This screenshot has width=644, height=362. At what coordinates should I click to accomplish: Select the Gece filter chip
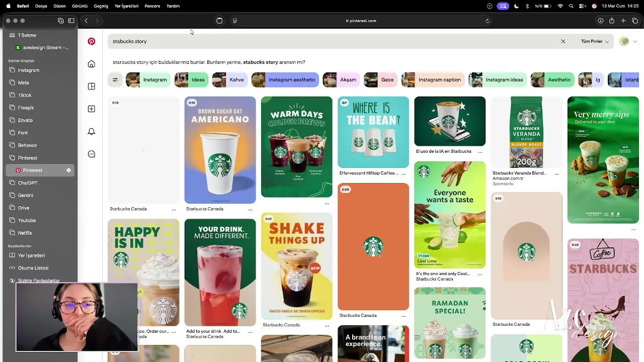(x=380, y=80)
